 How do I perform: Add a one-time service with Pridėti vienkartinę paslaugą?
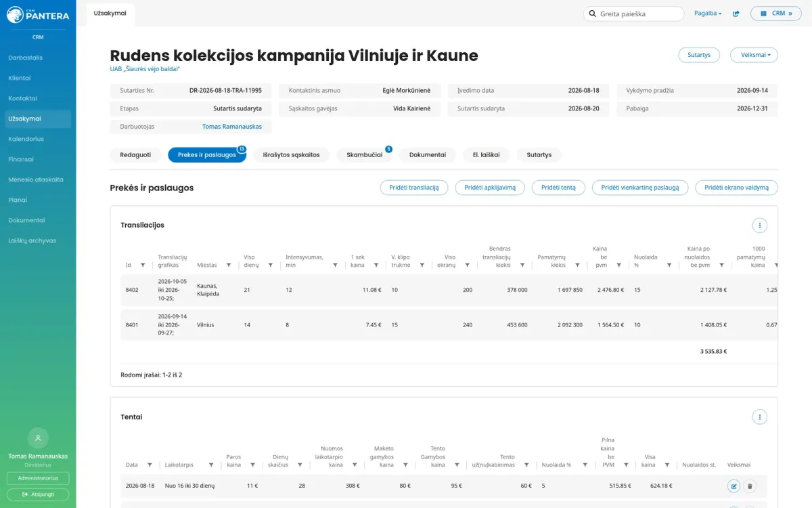(x=640, y=188)
